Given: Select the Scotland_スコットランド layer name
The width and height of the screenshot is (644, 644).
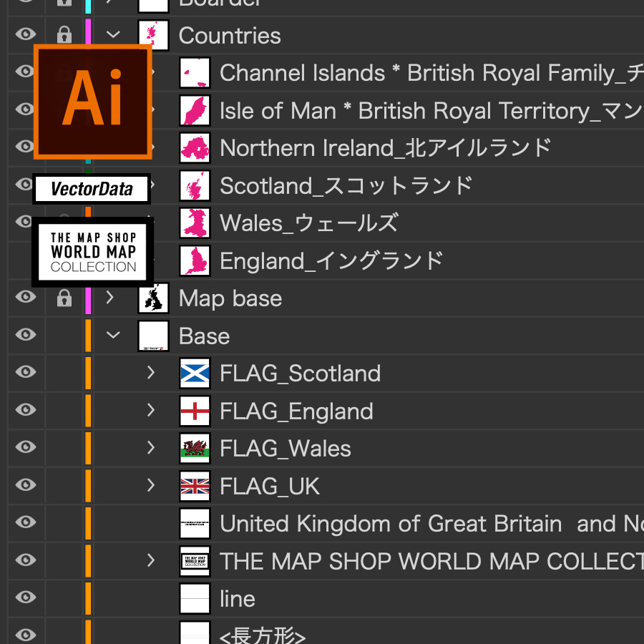Looking at the screenshot, I should point(346,185).
